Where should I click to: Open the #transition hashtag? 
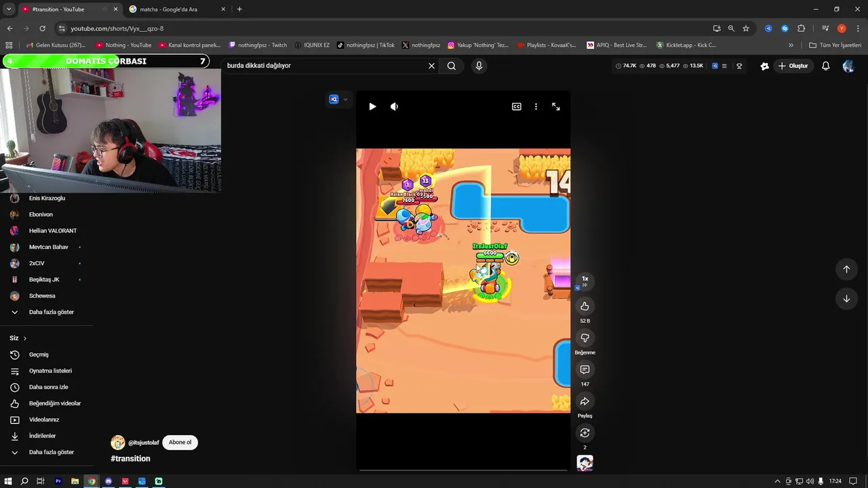pos(130,459)
